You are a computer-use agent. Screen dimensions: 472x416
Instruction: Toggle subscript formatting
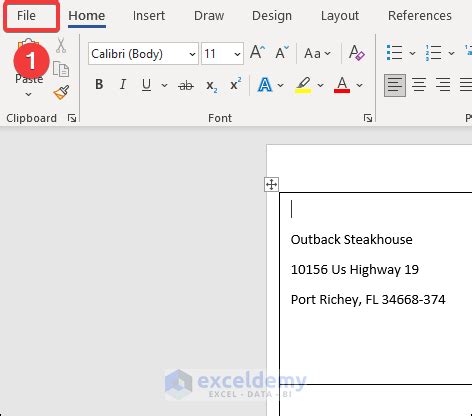[x=211, y=86]
